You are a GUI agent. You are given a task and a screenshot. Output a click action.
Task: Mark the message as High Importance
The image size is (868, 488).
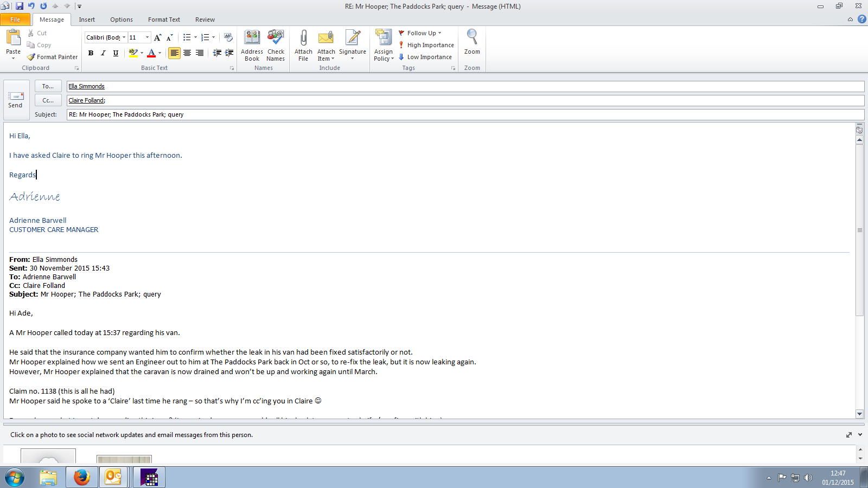pos(426,45)
